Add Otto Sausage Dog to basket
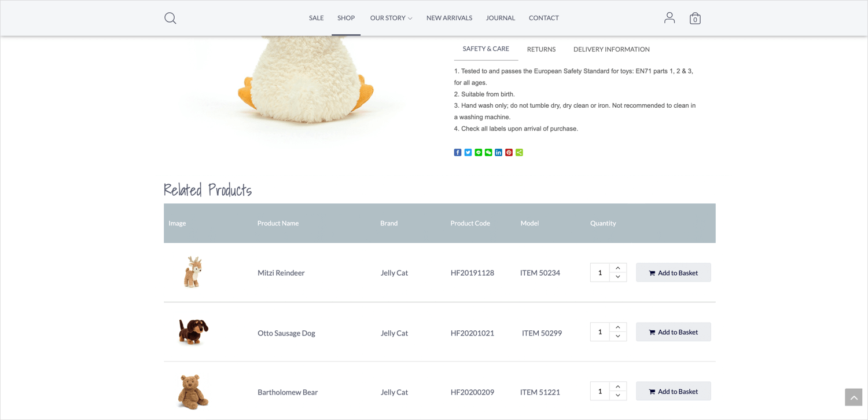This screenshot has height=420, width=868. 673,332
